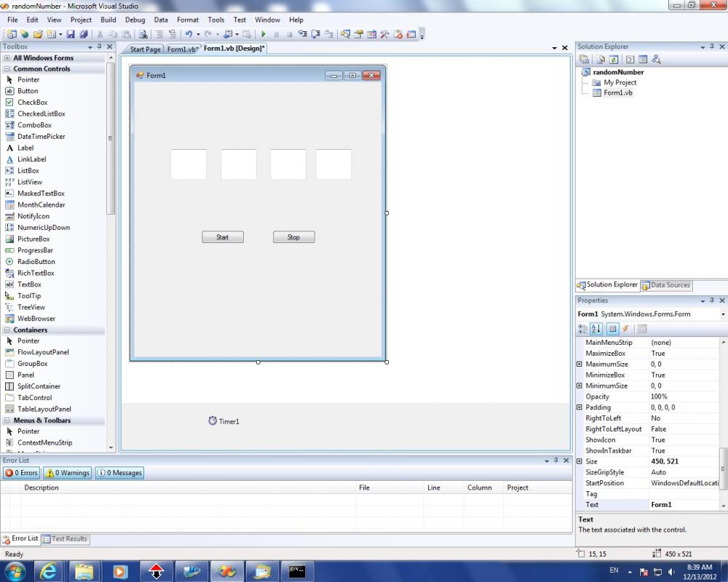Switch to the Data Sources tab
This screenshot has width=728, height=582.
(x=666, y=285)
